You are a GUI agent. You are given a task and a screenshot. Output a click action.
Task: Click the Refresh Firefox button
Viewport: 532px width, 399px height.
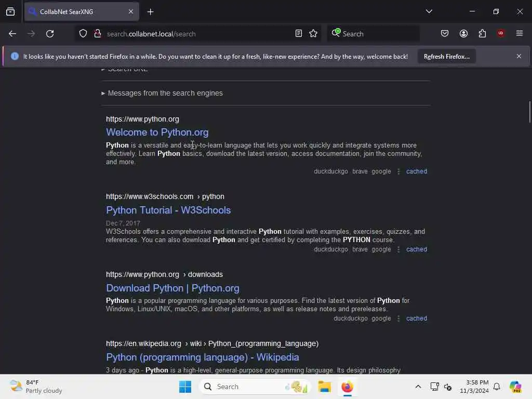[x=446, y=57]
